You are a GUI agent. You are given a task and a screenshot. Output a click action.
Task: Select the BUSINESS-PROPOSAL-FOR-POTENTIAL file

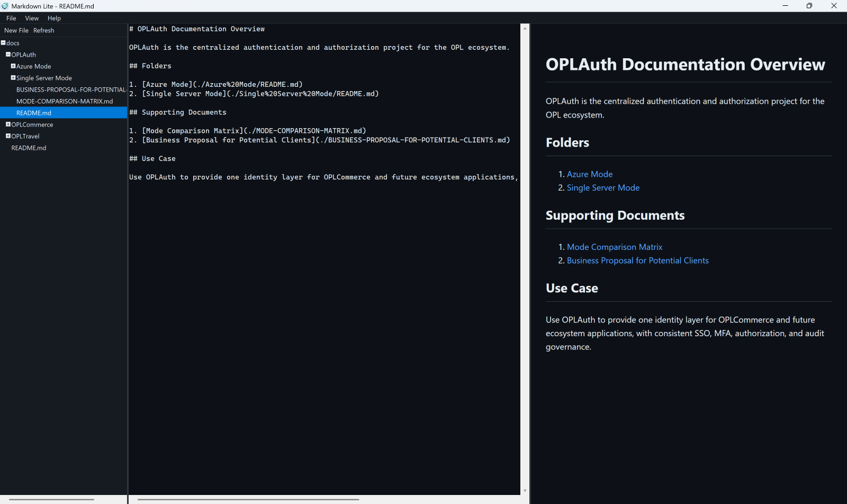[x=70, y=89]
